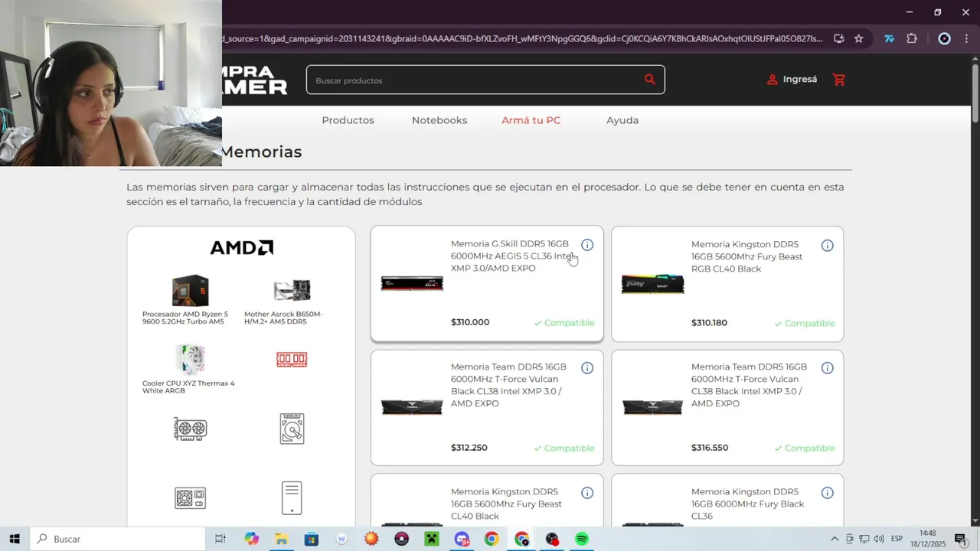Open Task View on the taskbar

220,539
